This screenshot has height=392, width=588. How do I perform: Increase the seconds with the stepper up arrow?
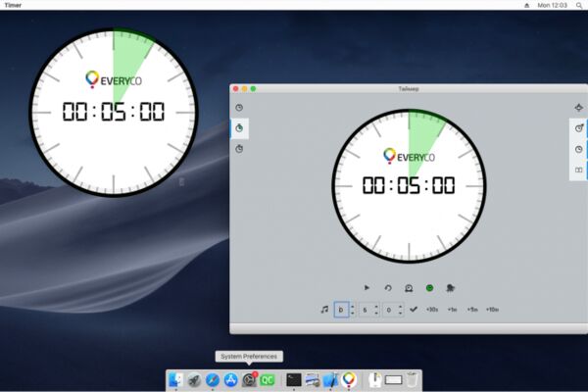(x=401, y=306)
